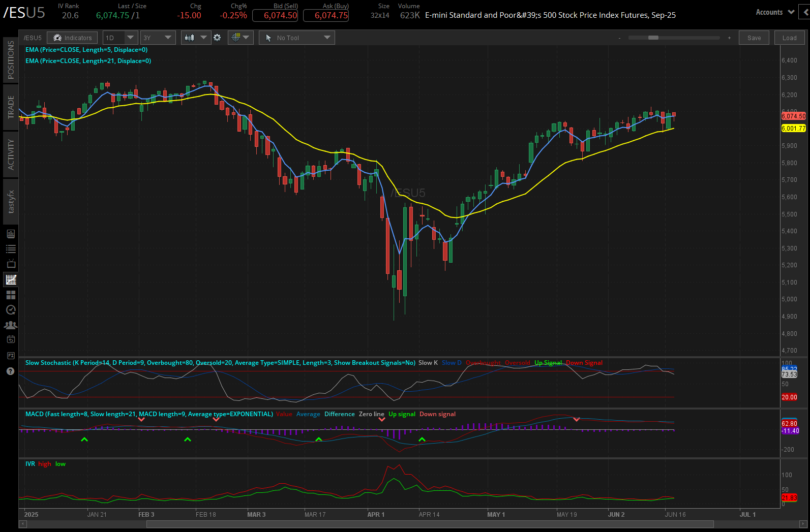The height and width of the screenshot is (532, 810).
Task: Click the /ESU5 symbol in header
Action: (x=24, y=13)
